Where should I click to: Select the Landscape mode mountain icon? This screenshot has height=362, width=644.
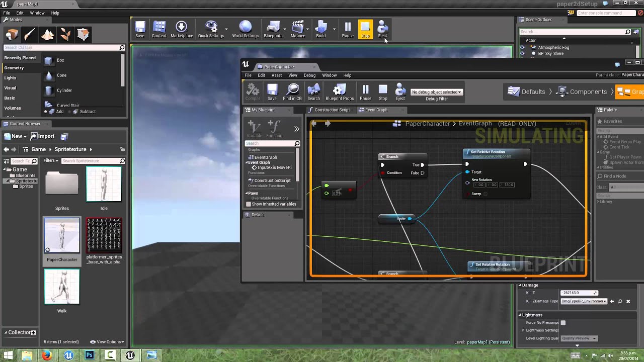48,34
